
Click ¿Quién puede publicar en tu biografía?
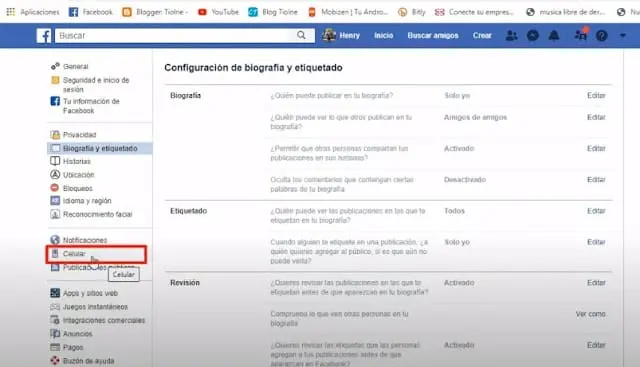331,96
